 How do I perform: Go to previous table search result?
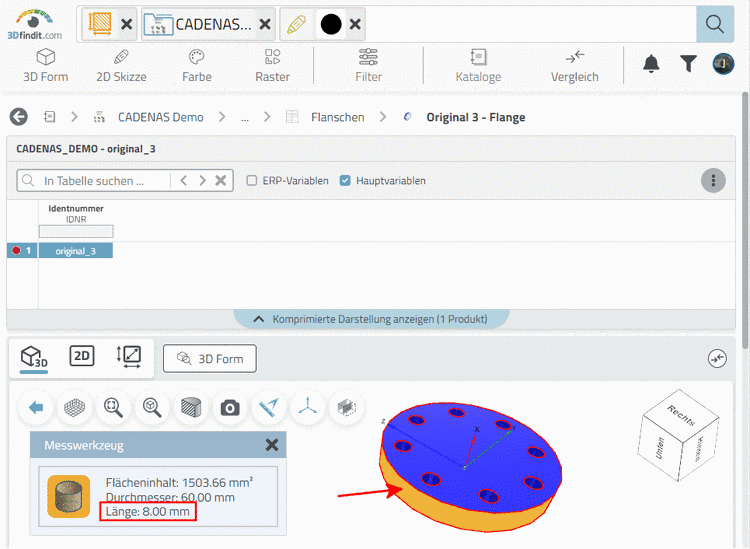click(x=184, y=181)
